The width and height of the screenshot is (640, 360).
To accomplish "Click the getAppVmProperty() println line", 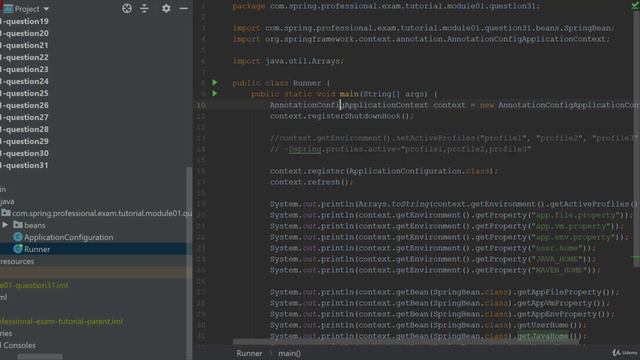I will tap(440, 303).
